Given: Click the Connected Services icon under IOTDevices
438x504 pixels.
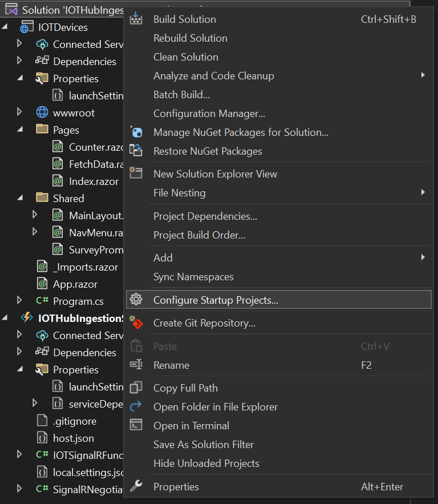Looking at the screenshot, I should [x=42, y=44].
